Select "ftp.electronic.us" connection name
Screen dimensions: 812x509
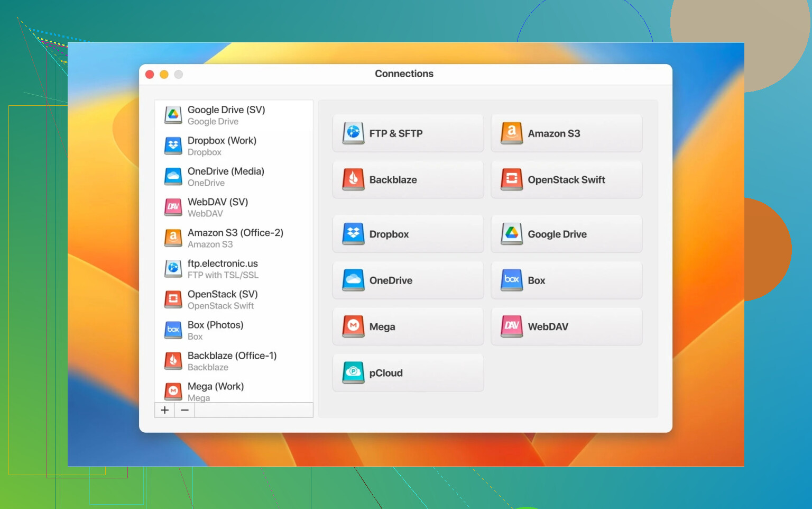pyautogui.click(x=223, y=263)
